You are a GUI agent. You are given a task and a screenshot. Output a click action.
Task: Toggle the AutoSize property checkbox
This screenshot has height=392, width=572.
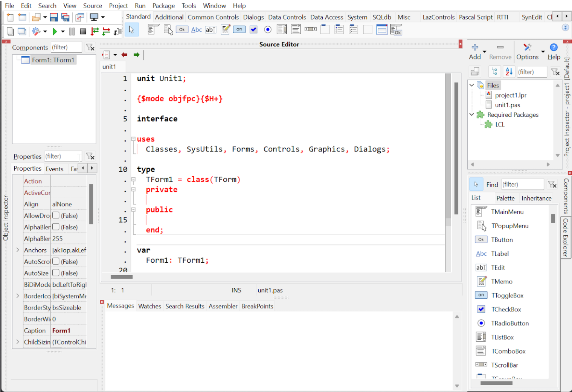tap(56, 273)
